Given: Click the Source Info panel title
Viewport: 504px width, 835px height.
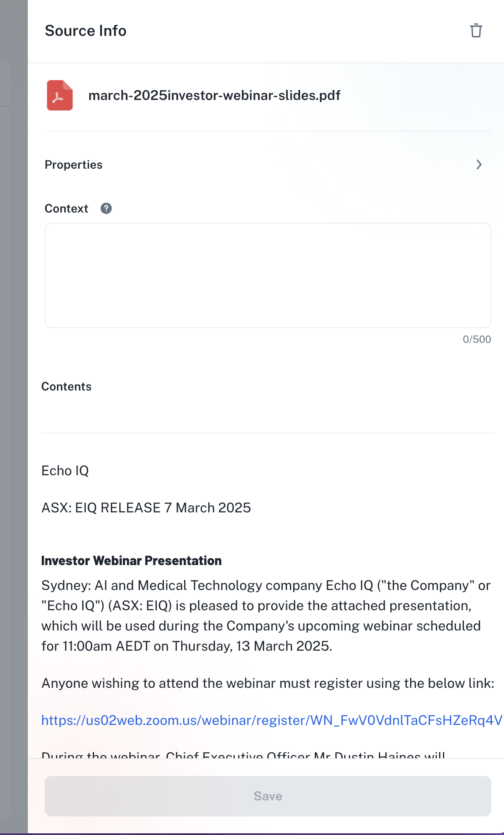Looking at the screenshot, I should 86,31.
